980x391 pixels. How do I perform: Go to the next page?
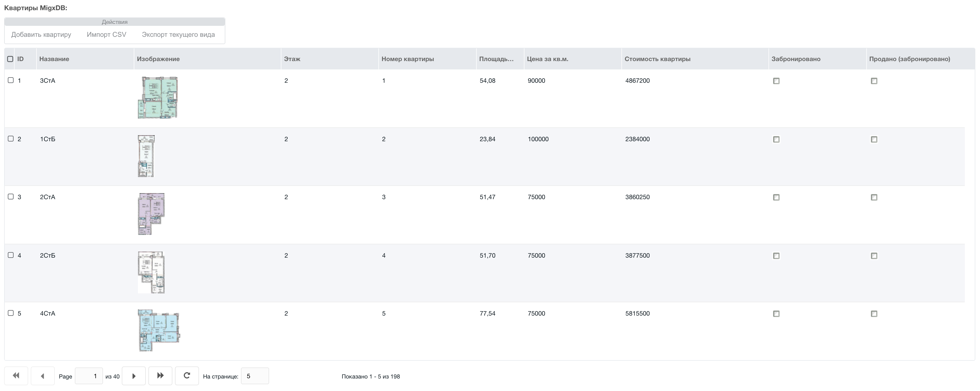134,376
